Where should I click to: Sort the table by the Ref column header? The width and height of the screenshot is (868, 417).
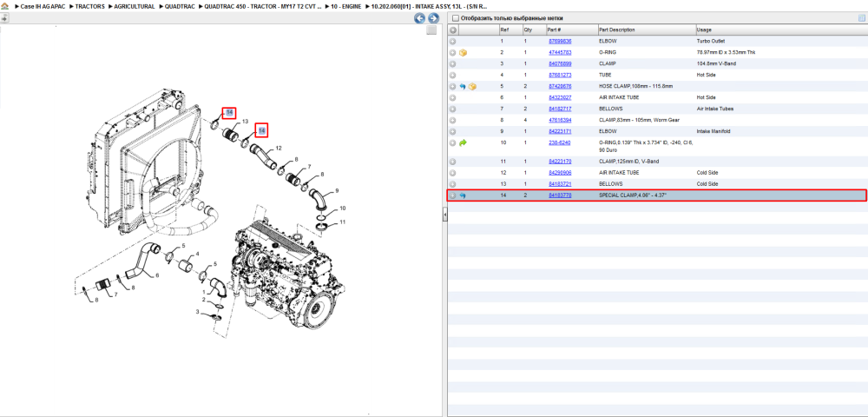coord(510,30)
